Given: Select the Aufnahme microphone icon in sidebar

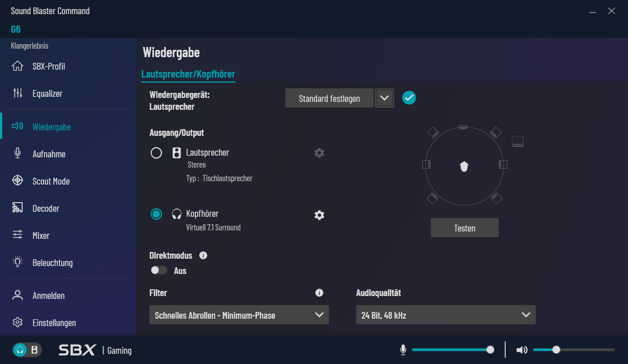Looking at the screenshot, I should (18, 153).
